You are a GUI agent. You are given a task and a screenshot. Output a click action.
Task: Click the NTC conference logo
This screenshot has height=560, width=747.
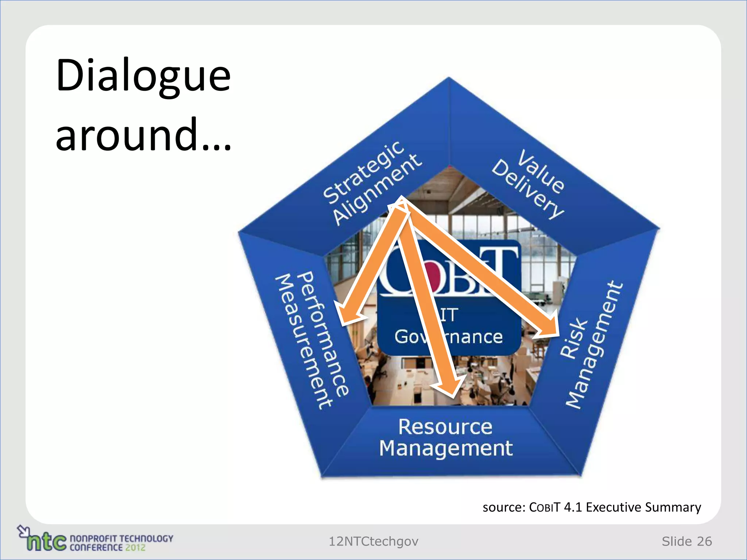(x=95, y=538)
